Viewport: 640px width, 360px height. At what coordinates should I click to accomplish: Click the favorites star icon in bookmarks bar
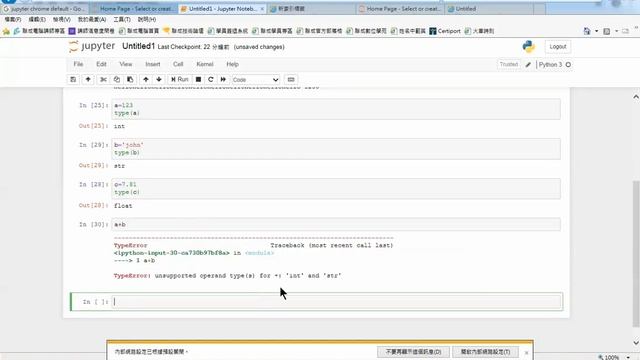pyautogui.click(x=6, y=31)
